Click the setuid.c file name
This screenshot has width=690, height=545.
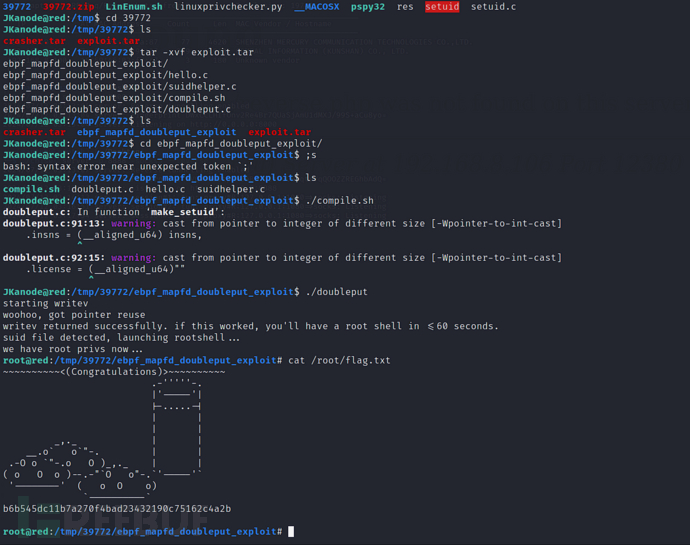[x=493, y=7]
